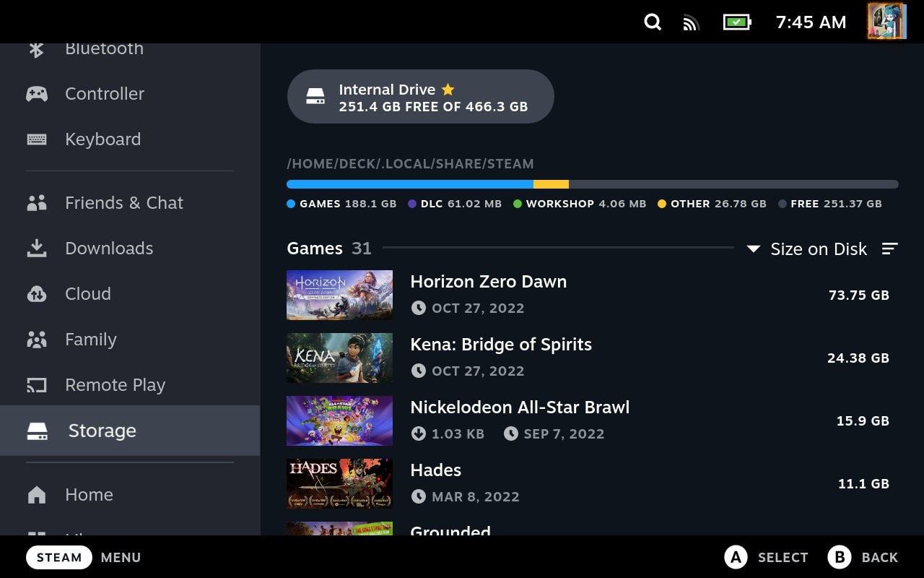Click the dropdown triangle beside Size on Disk
Screen dimensions: 924x578
point(753,249)
